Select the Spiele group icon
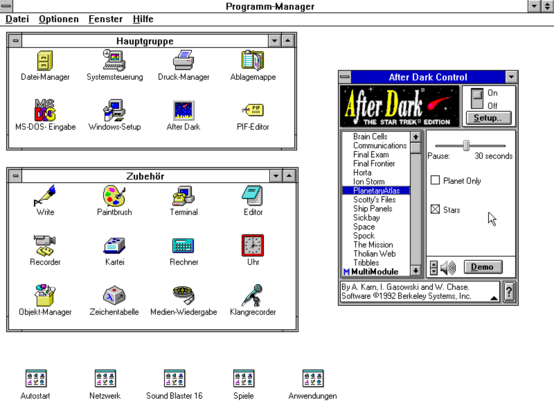This screenshot has height=416, width=554. click(244, 379)
